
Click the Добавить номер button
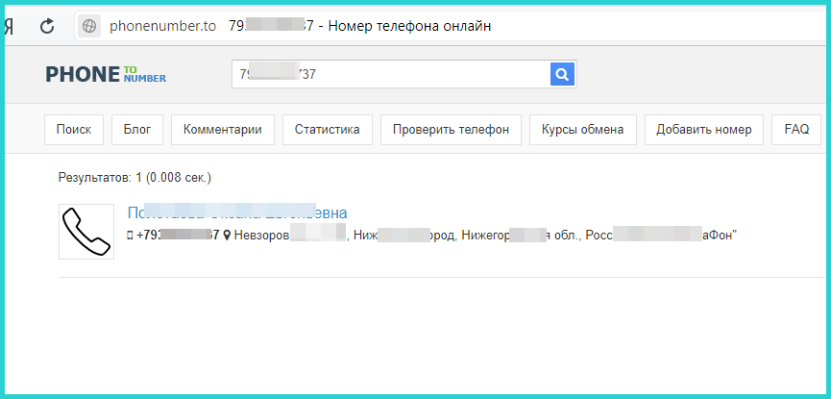pos(704,129)
